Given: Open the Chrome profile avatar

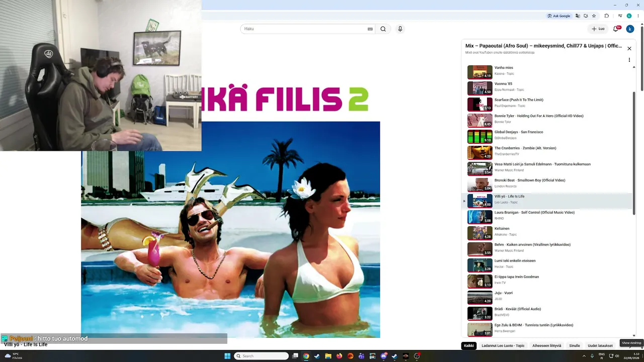Looking at the screenshot, I should pos(629,16).
